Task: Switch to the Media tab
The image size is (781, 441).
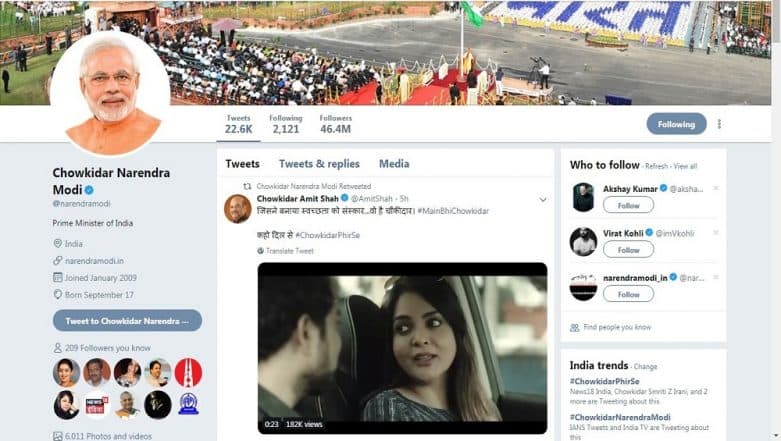Action: (394, 163)
